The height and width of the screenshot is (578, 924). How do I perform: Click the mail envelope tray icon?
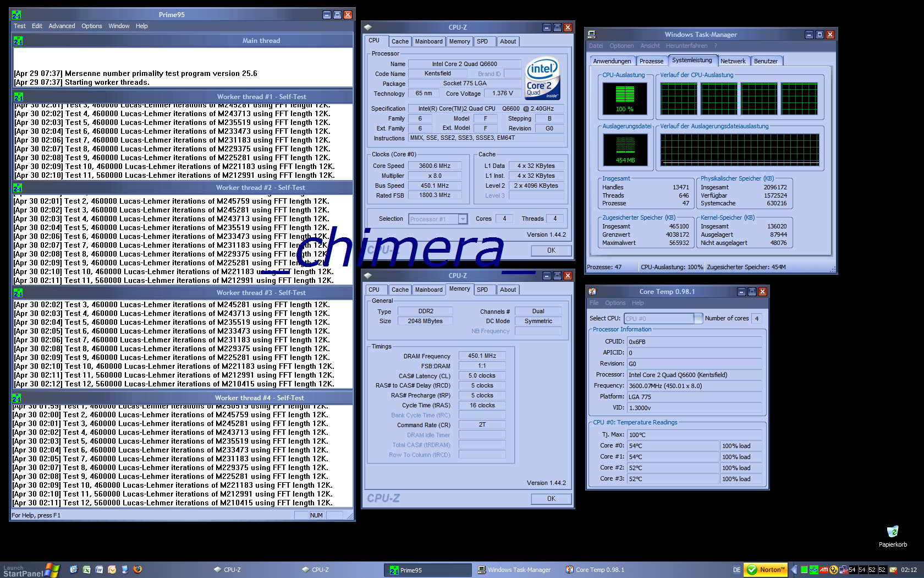pos(893,570)
